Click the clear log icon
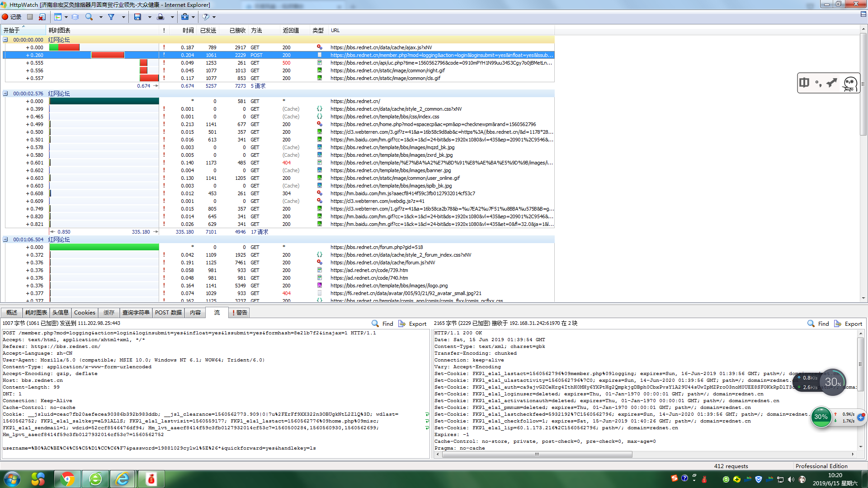Screen dimensions: 868x488 [x=42, y=17]
